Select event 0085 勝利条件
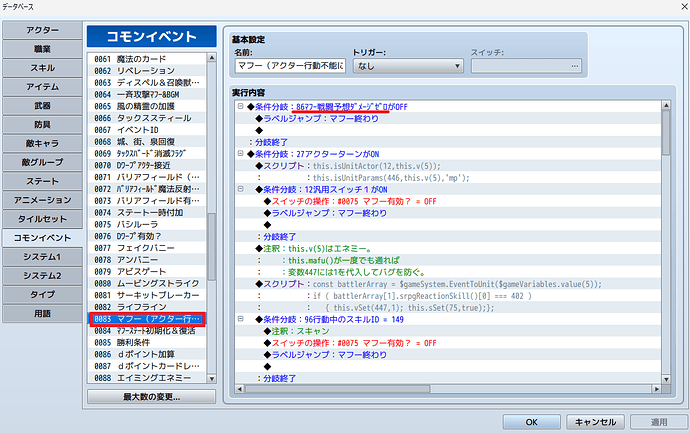Image resolution: width=690 pixels, height=433 pixels. point(147,342)
